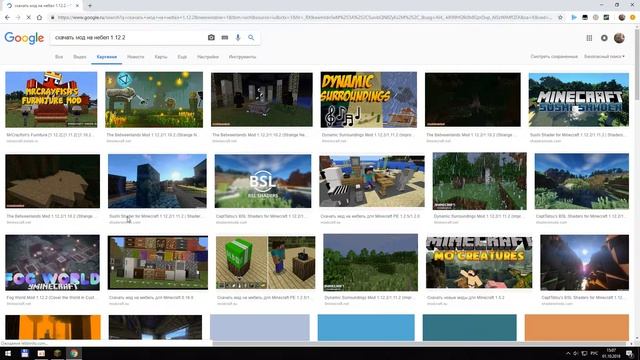The image size is (640, 360).
Task: Stop page loading with the X button
Action: click(x=29, y=18)
